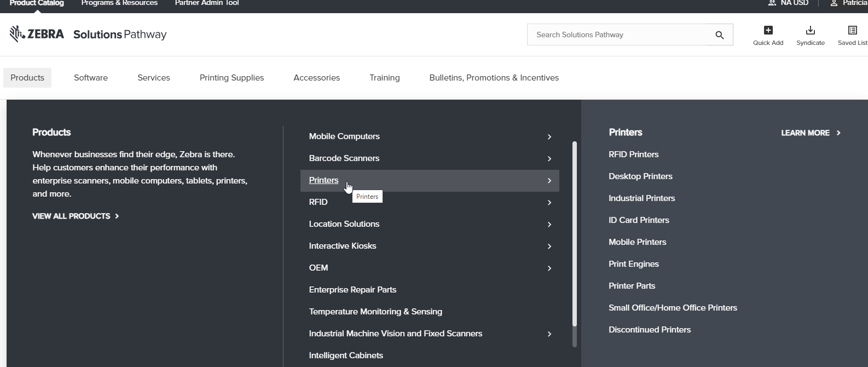Screen dimensions: 868x367
Task: Click the Patricia user profile icon
Action: 834,3
